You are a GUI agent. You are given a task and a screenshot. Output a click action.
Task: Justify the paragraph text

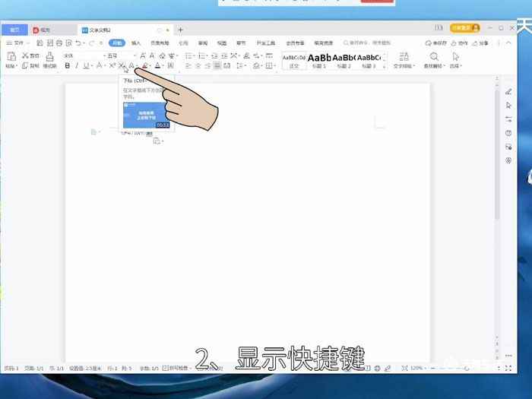point(217,65)
